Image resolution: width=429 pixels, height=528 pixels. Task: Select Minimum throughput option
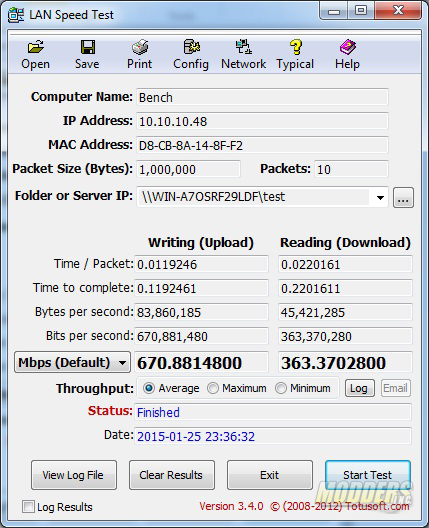281,388
